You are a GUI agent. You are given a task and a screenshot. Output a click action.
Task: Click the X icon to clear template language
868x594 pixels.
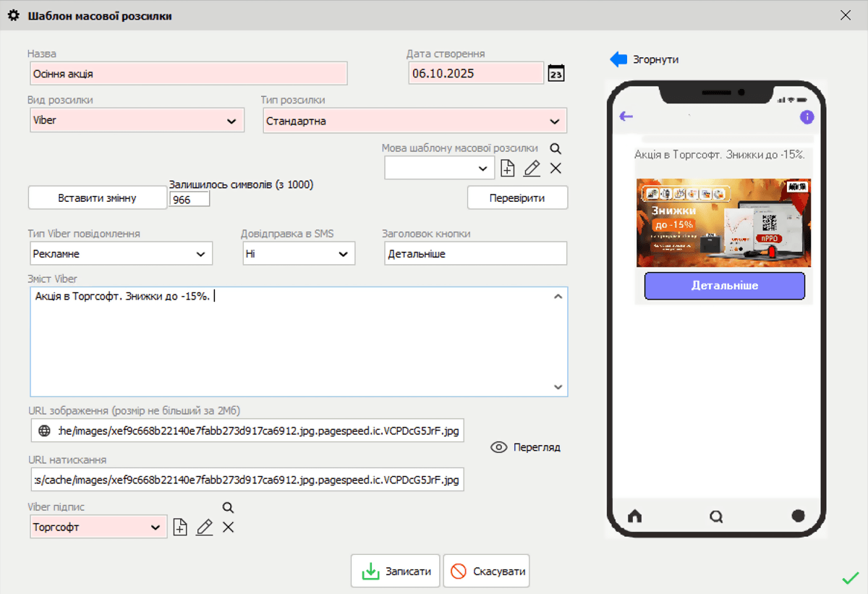pos(554,167)
